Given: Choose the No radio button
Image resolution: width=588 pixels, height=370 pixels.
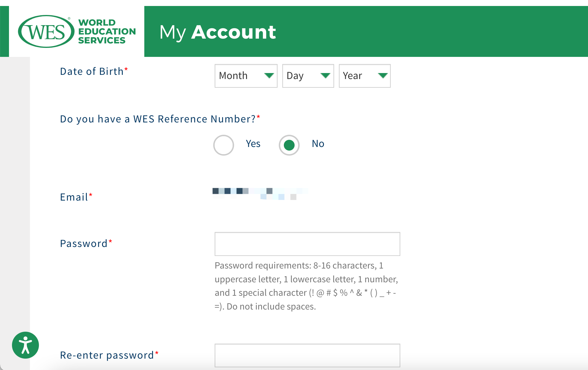Looking at the screenshot, I should (x=289, y=145).
